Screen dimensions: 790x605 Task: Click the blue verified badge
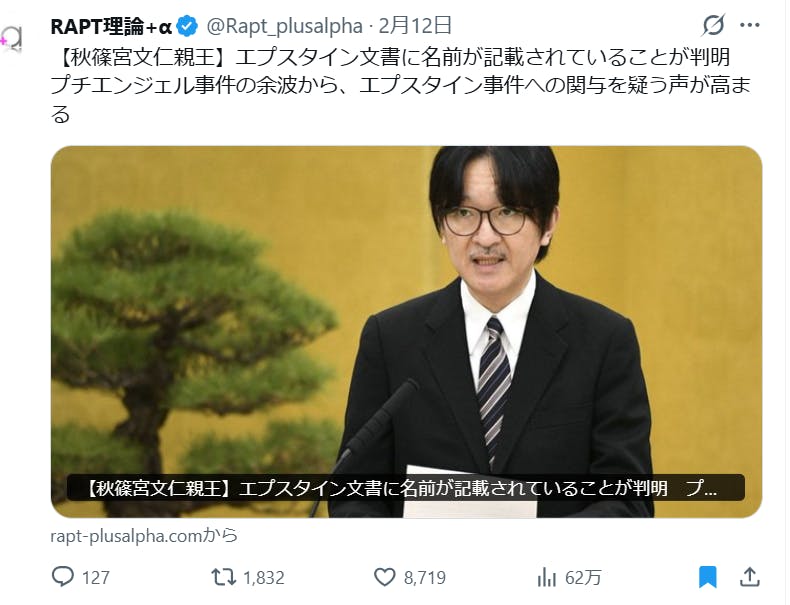coord(187,26)
